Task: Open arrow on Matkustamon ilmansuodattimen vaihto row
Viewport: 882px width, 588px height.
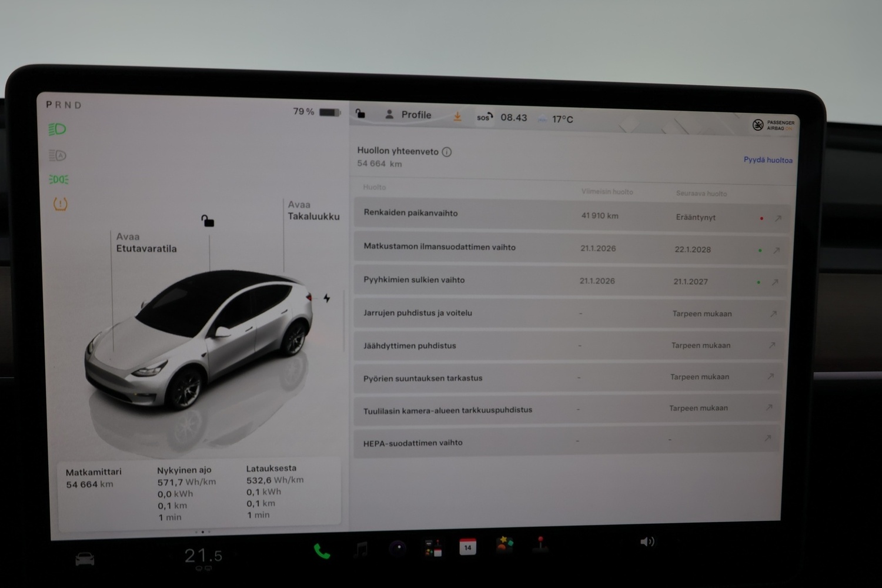Action: click(776, 250)
